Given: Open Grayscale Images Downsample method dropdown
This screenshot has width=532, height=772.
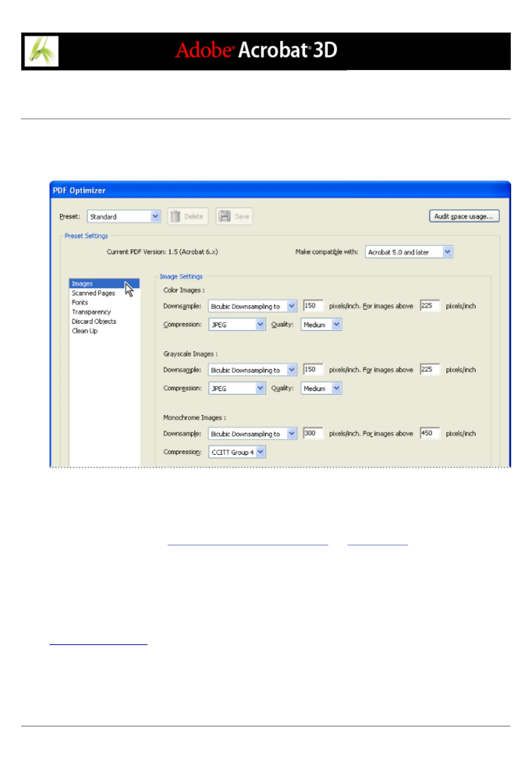Looking at the screenshot, I should click(x=252, y=370).
